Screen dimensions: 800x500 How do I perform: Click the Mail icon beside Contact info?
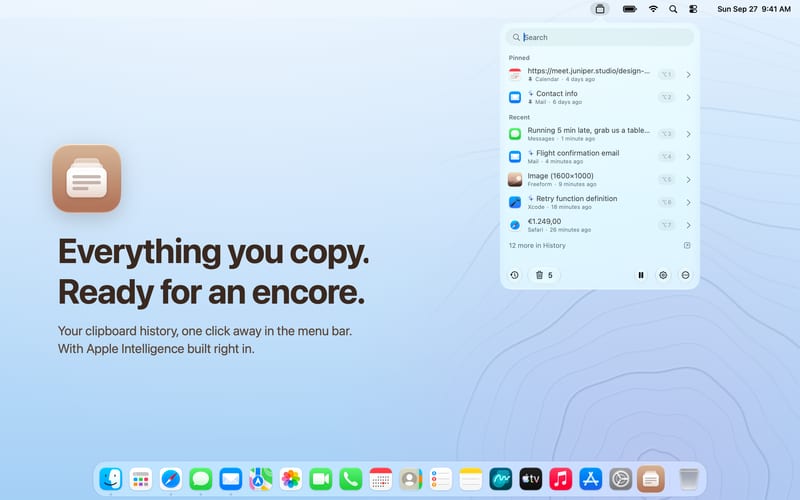pyautogui.click(x=515, y=97)
